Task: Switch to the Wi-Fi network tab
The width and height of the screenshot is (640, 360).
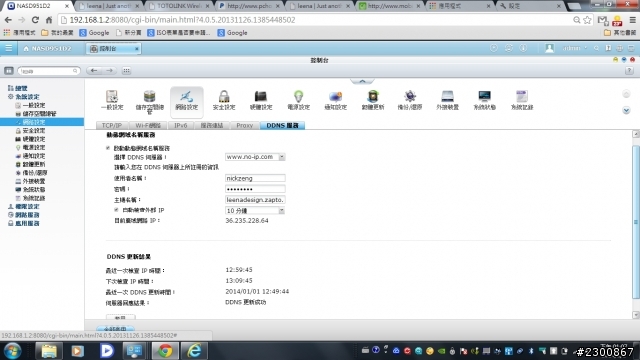Action: (148, 125)
